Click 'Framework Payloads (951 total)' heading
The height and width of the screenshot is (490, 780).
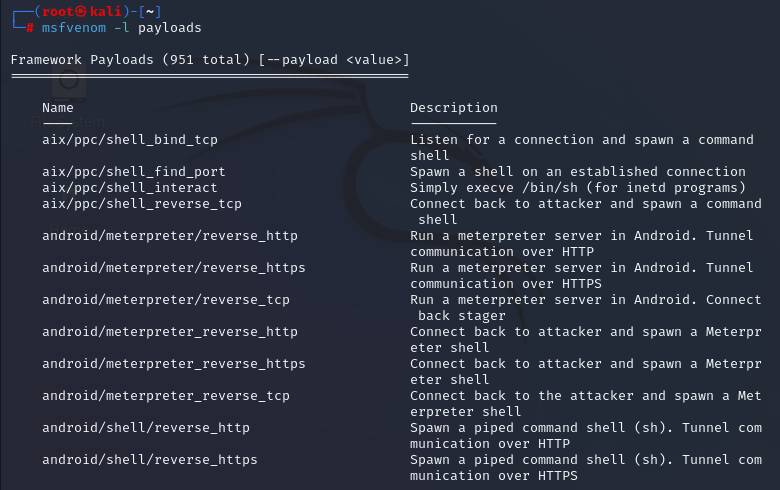pyautogui.click(x=130, y=60)
